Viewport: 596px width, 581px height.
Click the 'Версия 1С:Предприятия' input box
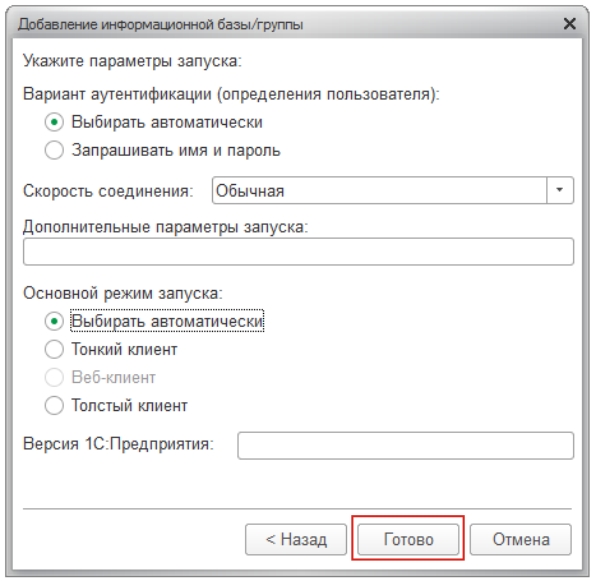[406, 445]
